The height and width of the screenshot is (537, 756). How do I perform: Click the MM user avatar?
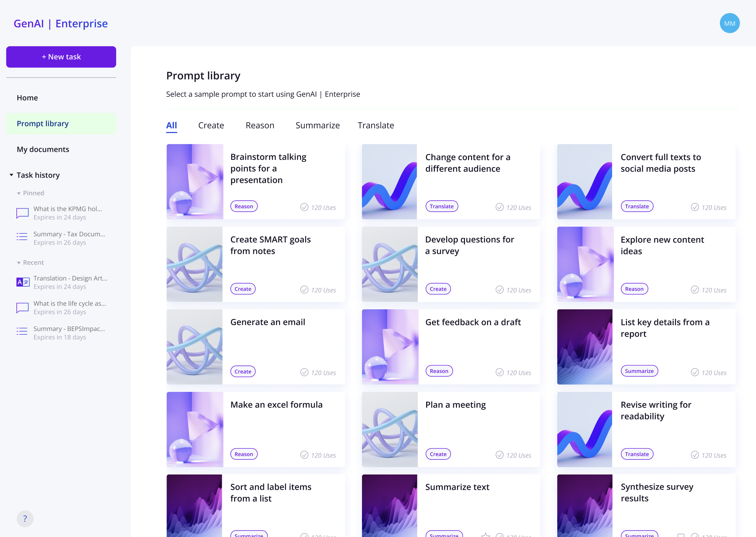tap(729, 23)
